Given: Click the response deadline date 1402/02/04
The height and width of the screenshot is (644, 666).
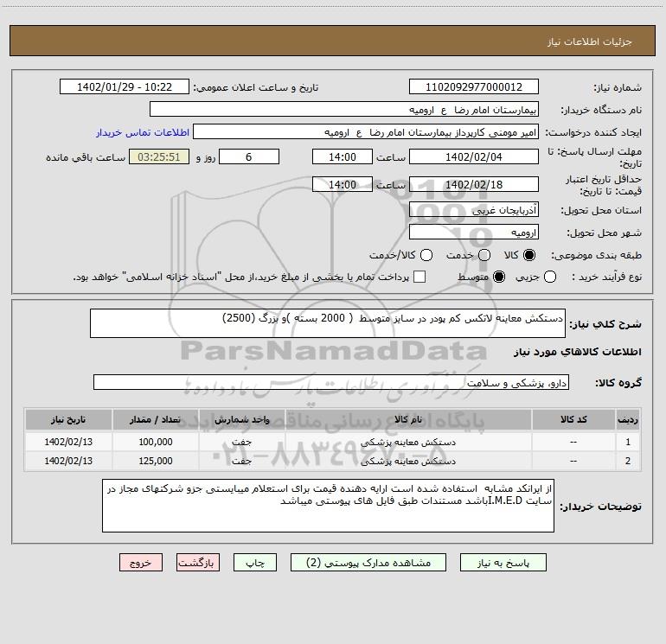Looking at the screenshot, I should pos(474,156).
